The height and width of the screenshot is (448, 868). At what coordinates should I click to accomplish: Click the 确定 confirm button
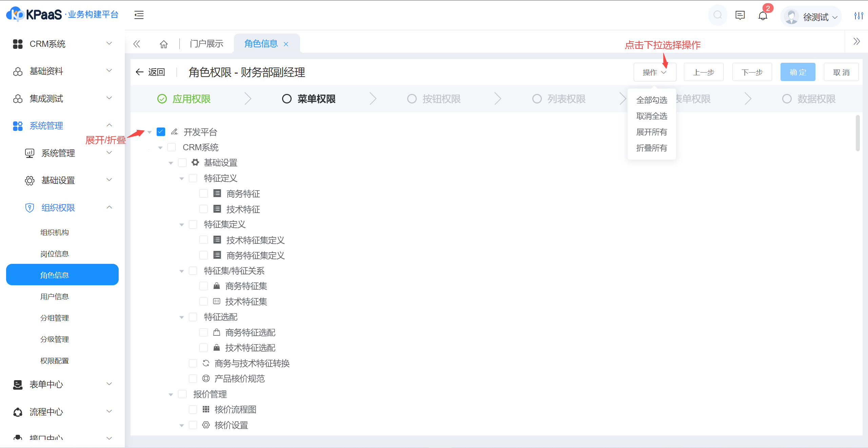797,72
